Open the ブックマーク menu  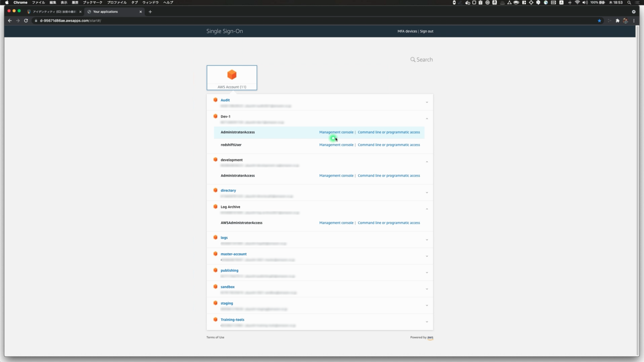click(x=92, y=2)
